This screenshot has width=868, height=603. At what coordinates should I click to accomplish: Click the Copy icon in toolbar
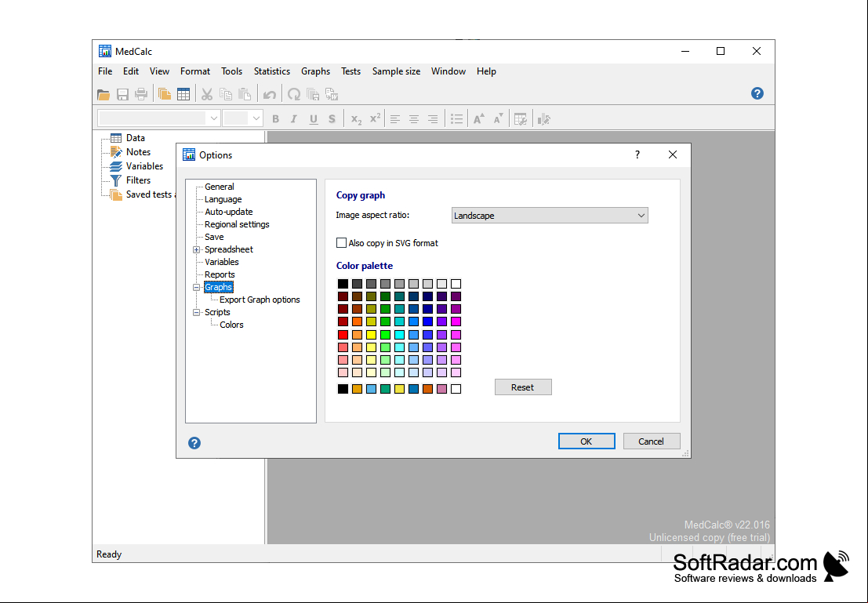pos(225,95)
